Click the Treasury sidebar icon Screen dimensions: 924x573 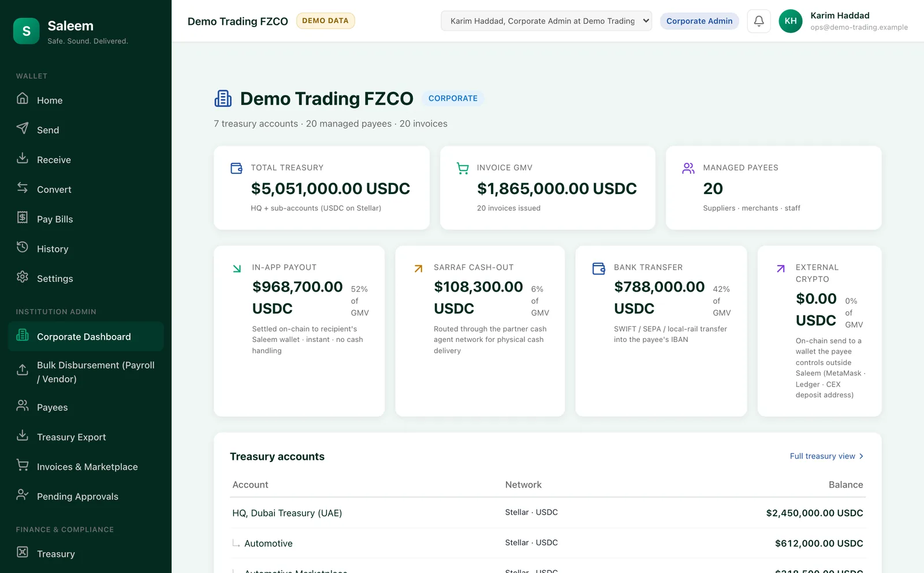[x=23, y=552]
